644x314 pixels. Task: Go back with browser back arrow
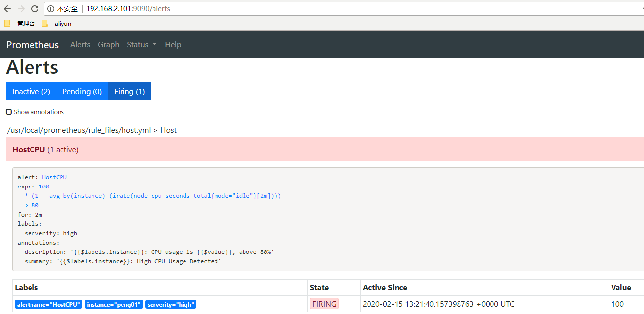coord(7,9)
